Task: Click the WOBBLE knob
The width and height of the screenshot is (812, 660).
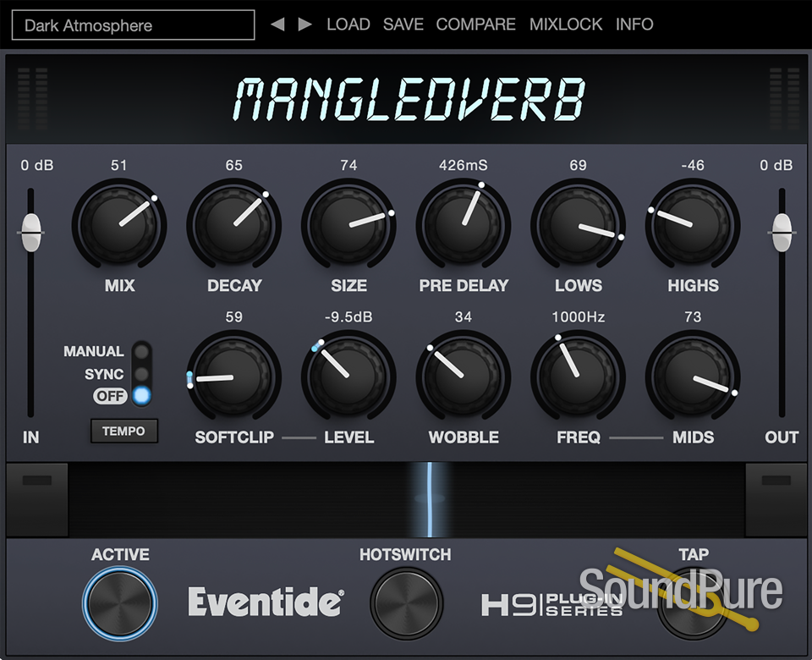Action: (464, 376)
